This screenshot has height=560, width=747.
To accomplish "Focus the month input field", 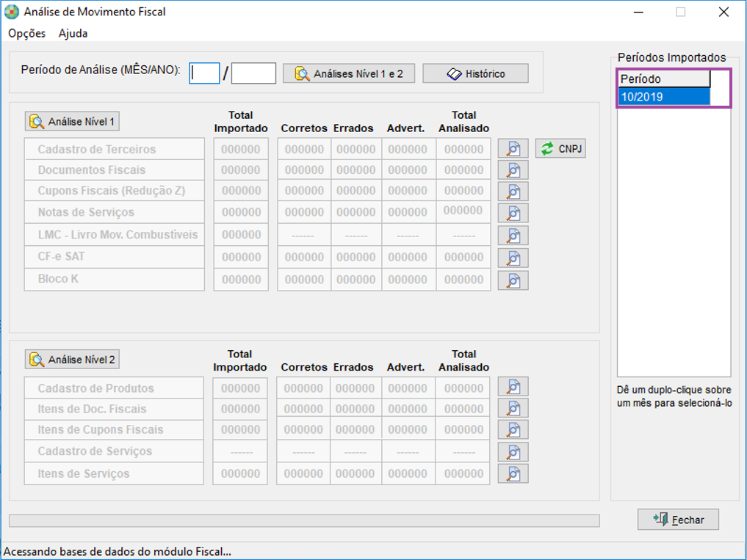I will pos(204,73).
